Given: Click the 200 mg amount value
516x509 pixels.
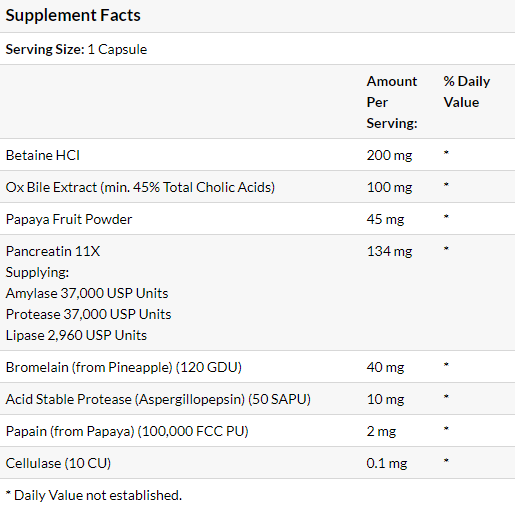Looking at the screenshot, I should (x=389, y=155).
